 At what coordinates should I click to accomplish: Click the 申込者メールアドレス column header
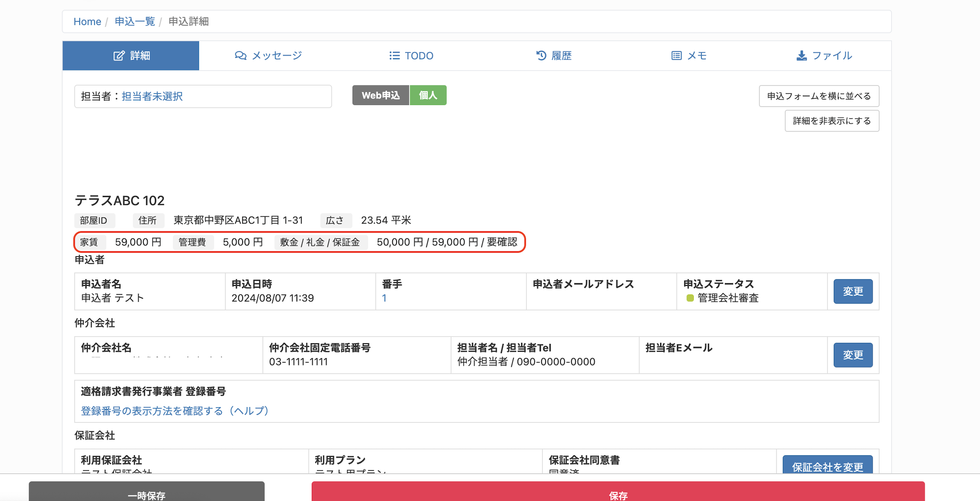583,284
